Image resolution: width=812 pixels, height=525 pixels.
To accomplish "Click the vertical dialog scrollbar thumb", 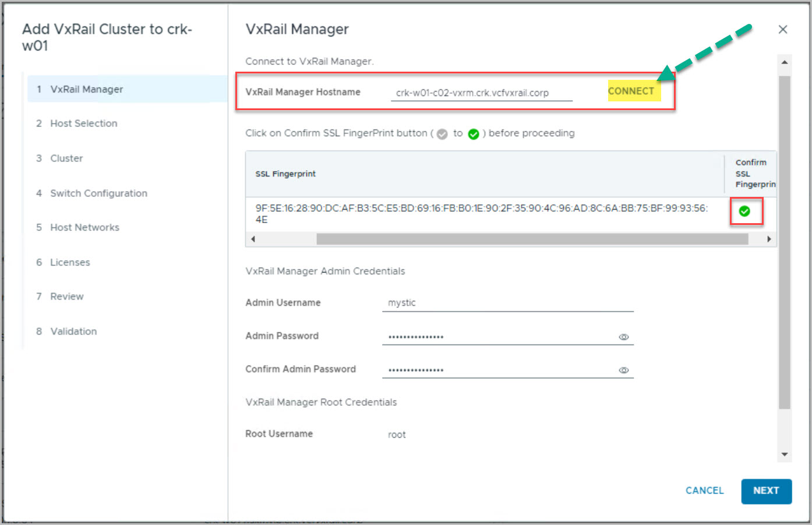I will tap(784, 242).
